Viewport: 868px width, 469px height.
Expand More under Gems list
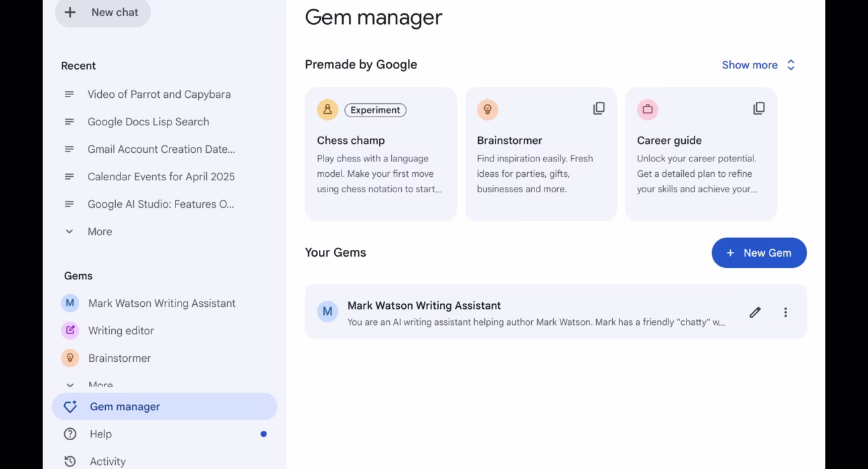(99, 385)
